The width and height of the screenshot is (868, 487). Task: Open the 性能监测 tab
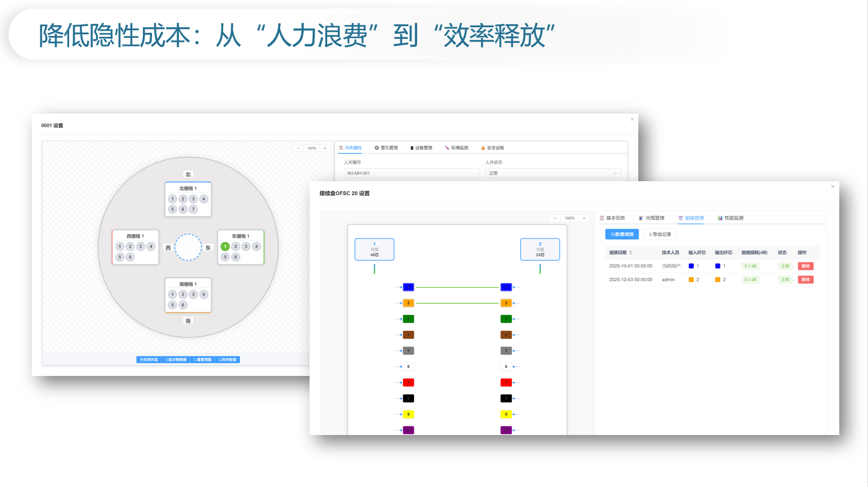(x=731, y=218)
